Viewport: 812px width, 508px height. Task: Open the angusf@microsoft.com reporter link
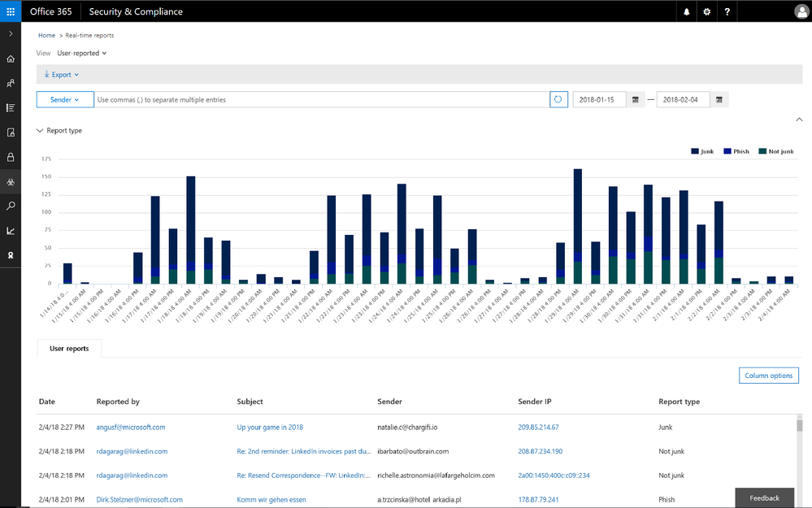pyautogui.click(x=131, y=428)
